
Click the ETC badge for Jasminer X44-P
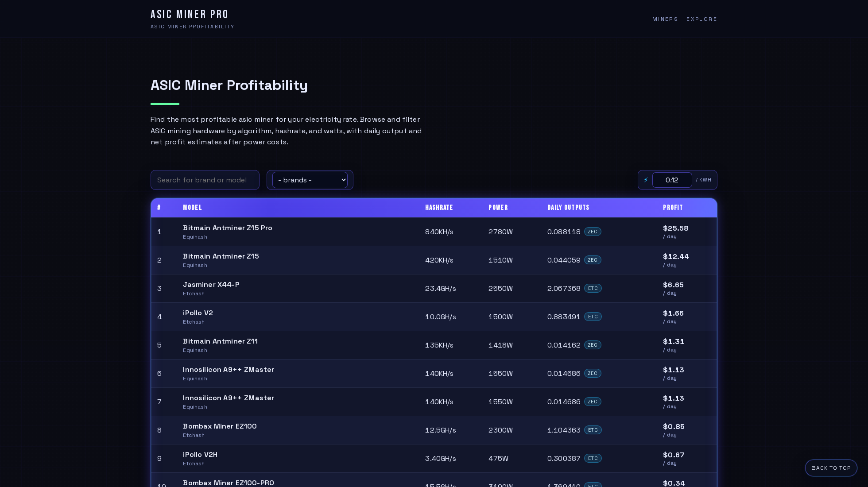(593, 288)
